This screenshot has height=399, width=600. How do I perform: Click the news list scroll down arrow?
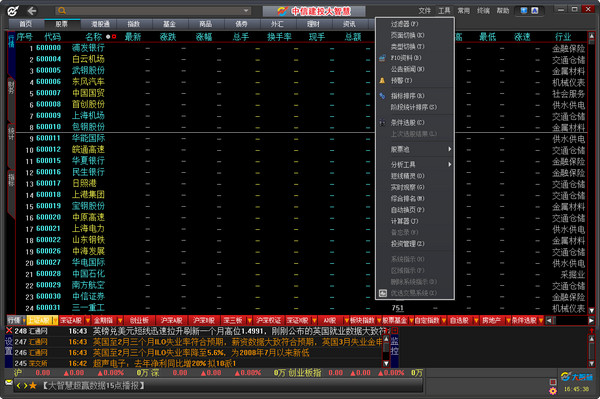click(x=386, y=363)
